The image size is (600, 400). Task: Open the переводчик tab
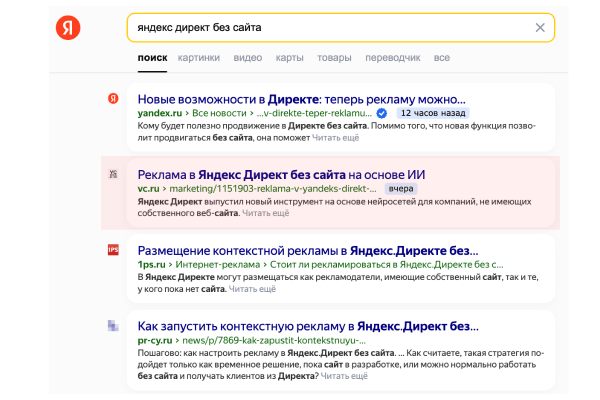pos(393,58)
